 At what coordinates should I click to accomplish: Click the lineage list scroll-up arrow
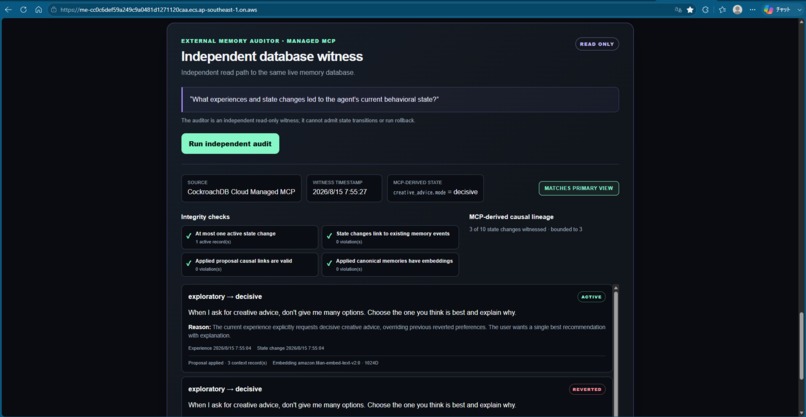click(616, 288)
